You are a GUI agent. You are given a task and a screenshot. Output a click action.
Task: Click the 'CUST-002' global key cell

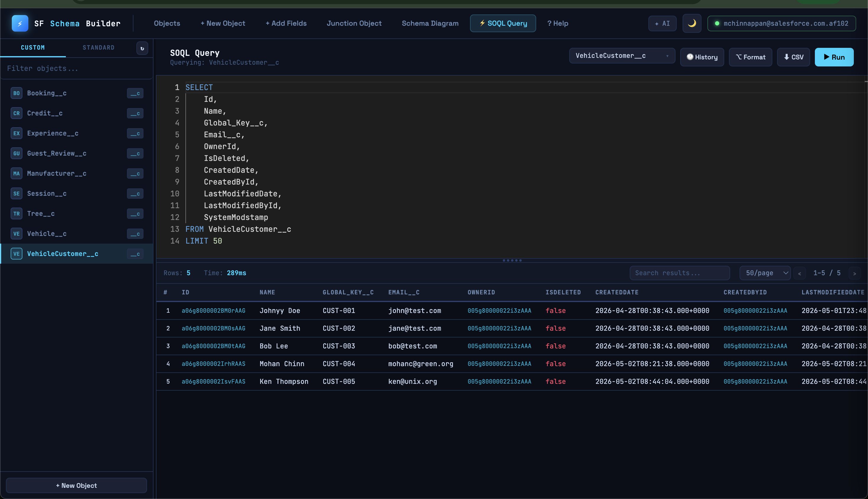(339, 329)
